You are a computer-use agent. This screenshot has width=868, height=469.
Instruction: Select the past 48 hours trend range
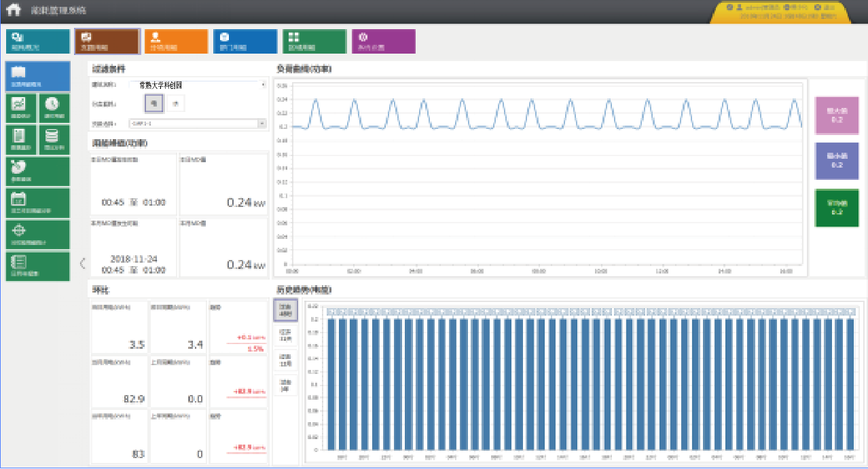(x=285, y=311)
